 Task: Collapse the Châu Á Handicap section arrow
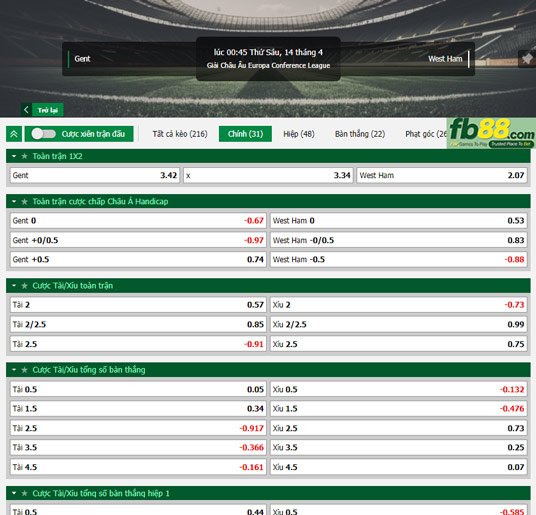[x=14, y=202]
